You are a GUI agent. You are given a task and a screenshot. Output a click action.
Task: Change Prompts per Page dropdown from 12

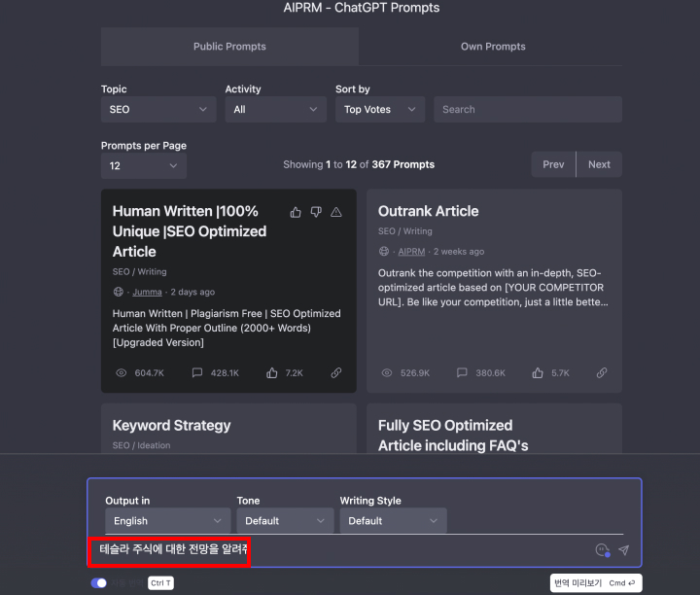click(x=144, y=166)
